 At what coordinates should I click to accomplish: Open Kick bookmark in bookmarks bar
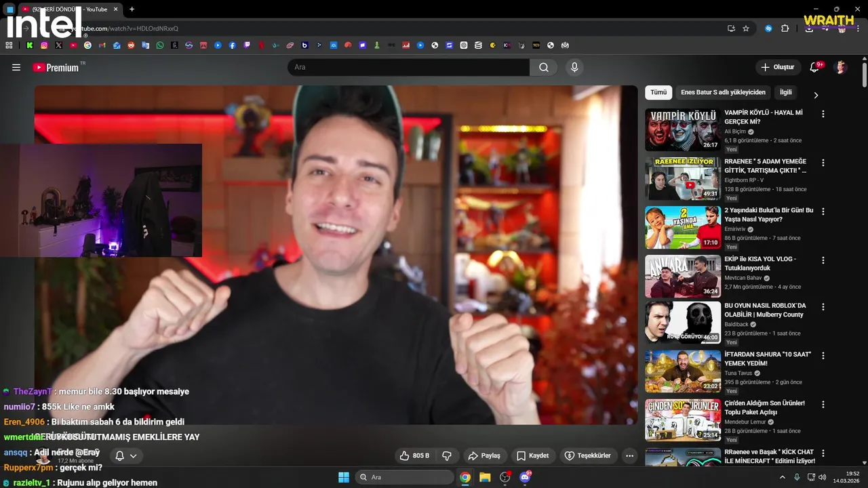coord(30,45)
